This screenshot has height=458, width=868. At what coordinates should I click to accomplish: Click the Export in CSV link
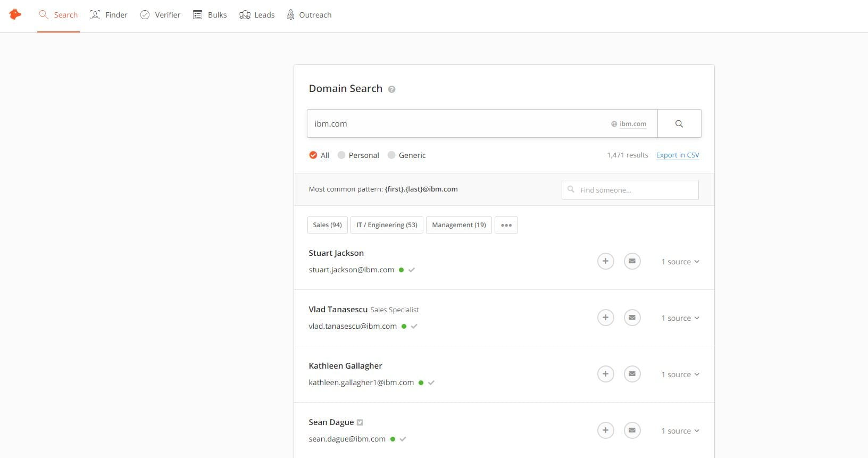tap(678, 155)
